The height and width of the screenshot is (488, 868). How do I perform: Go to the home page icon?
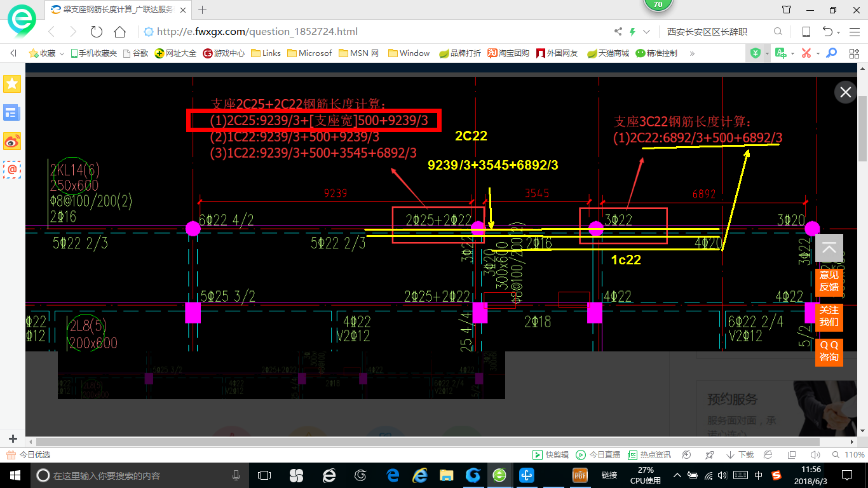click(x=119, y=32)
